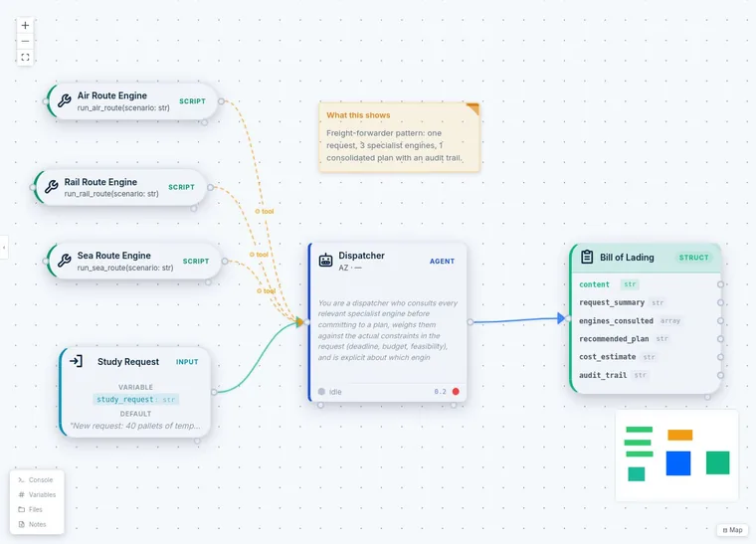The image size is (756, 544).
Task: Click the request_summary field output port
Action: pos(720,302)
